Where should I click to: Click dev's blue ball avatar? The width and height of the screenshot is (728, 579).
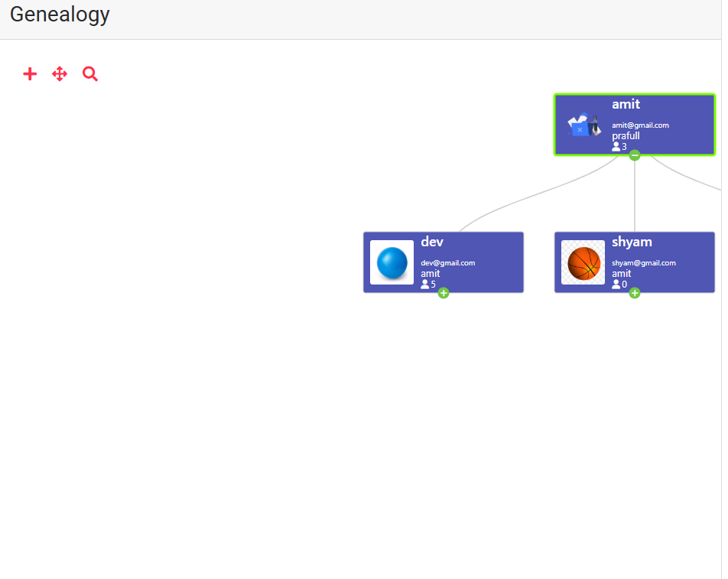coord(392,262)
